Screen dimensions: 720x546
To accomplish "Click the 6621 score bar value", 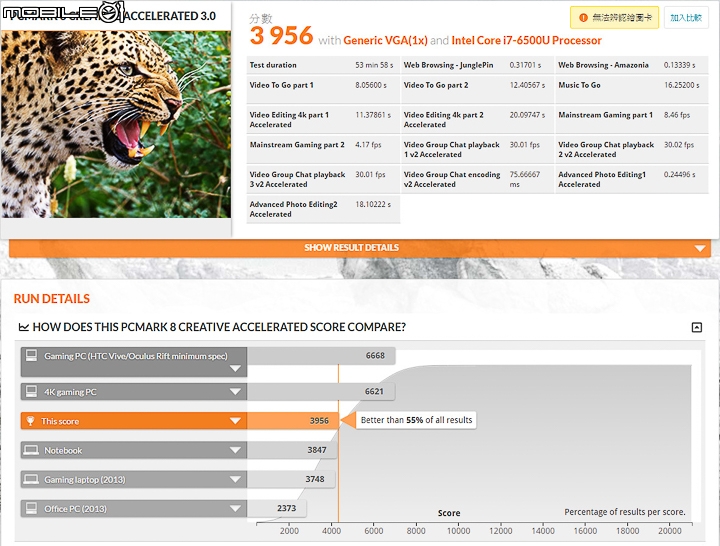I will pos(374,392).
